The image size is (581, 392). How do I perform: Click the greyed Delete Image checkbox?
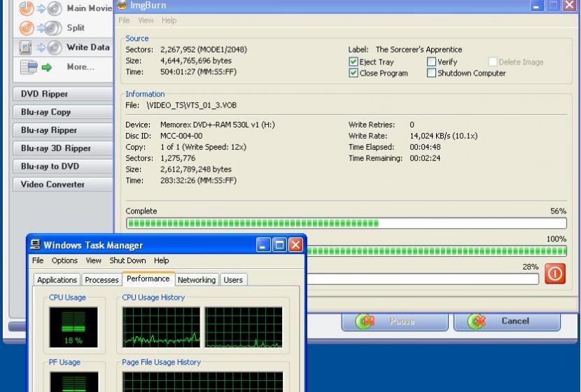(x=492, y=62)
